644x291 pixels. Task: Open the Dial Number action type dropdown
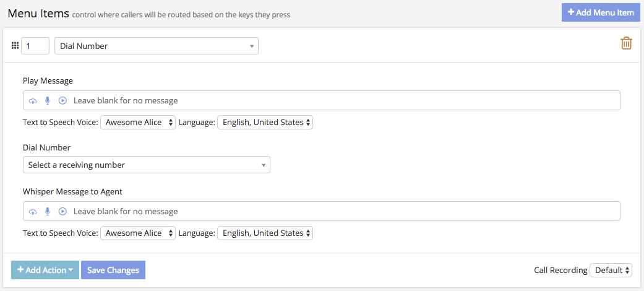coord(157,46)
